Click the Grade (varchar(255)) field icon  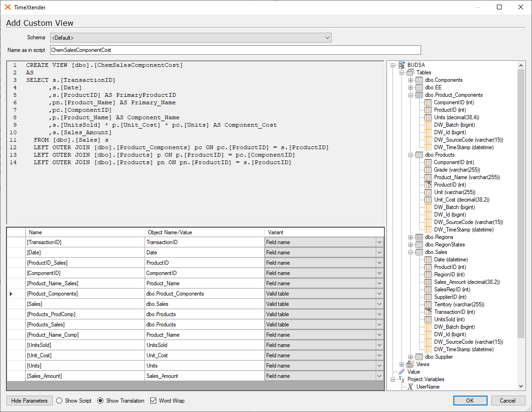pos(428,170)
